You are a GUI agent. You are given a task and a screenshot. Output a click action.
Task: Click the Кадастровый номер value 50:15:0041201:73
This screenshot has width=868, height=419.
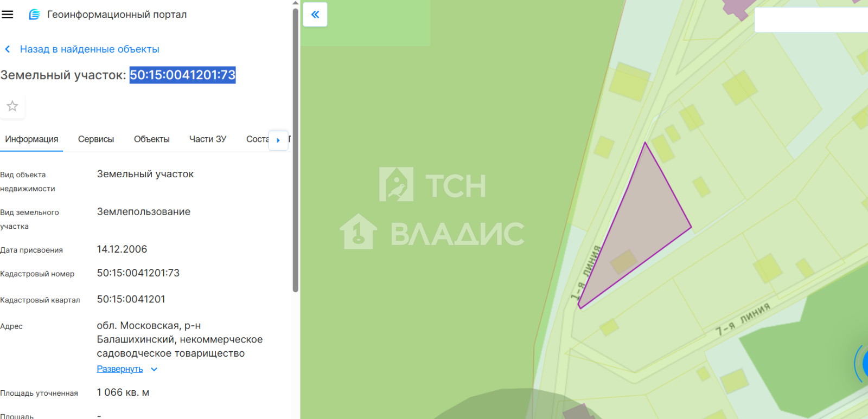coord(138,273)
